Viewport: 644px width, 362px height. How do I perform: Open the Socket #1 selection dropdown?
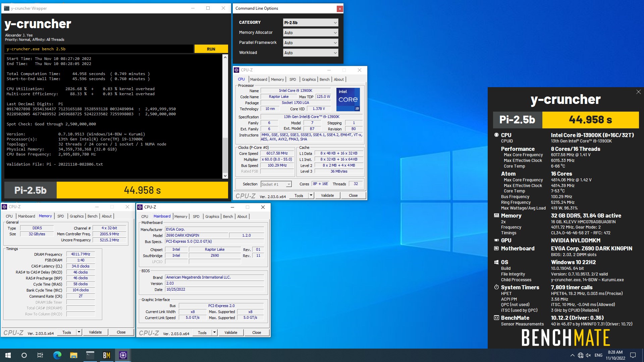click(x=276, y=184)
